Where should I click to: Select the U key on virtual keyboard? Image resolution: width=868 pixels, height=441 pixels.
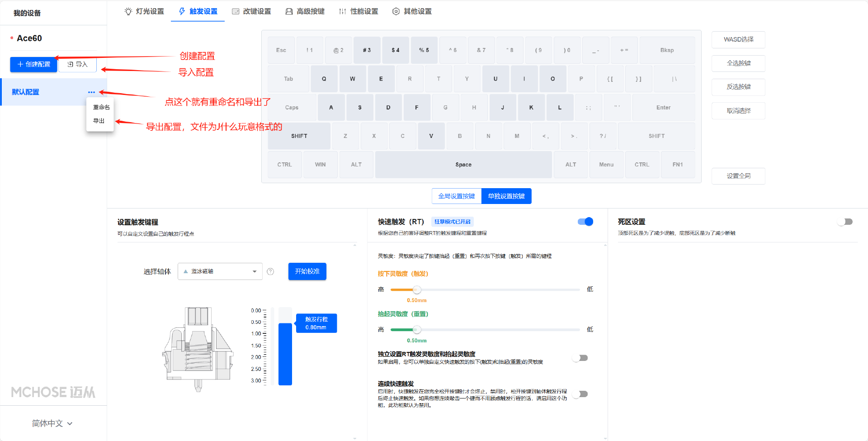[x=495, y=79]
